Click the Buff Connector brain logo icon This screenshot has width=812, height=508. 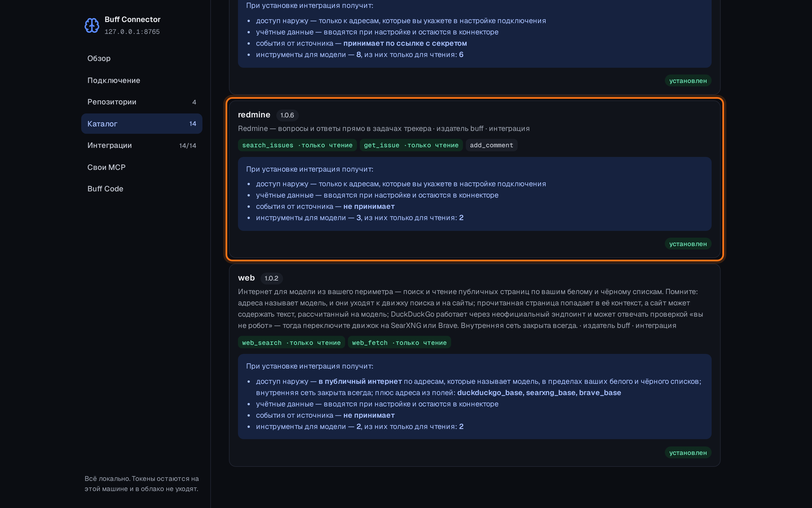92,25
